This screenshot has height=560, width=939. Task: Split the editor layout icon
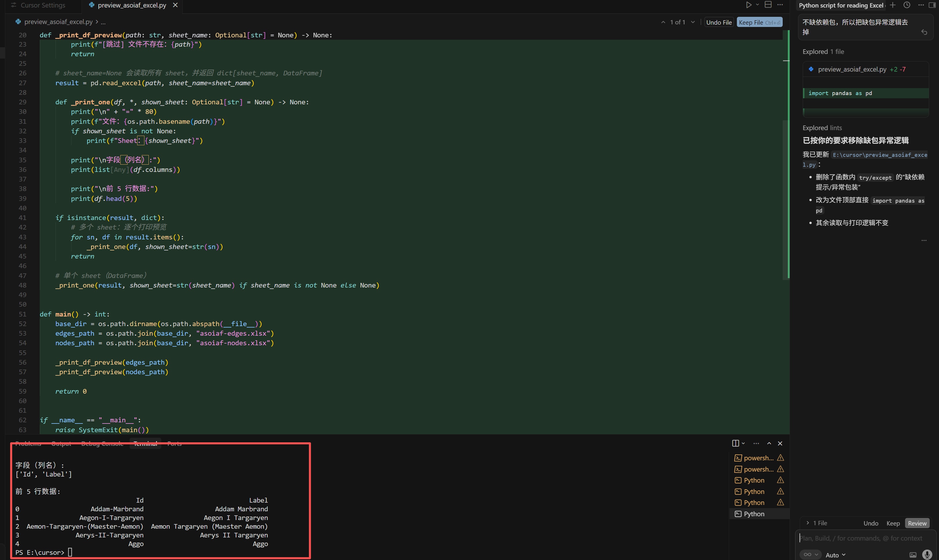click(x=768, y=5)
